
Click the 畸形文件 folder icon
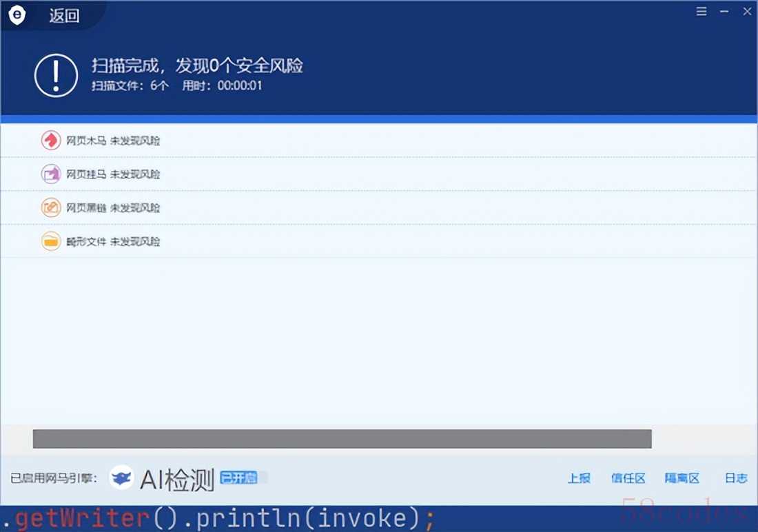(x=51, y=241)
